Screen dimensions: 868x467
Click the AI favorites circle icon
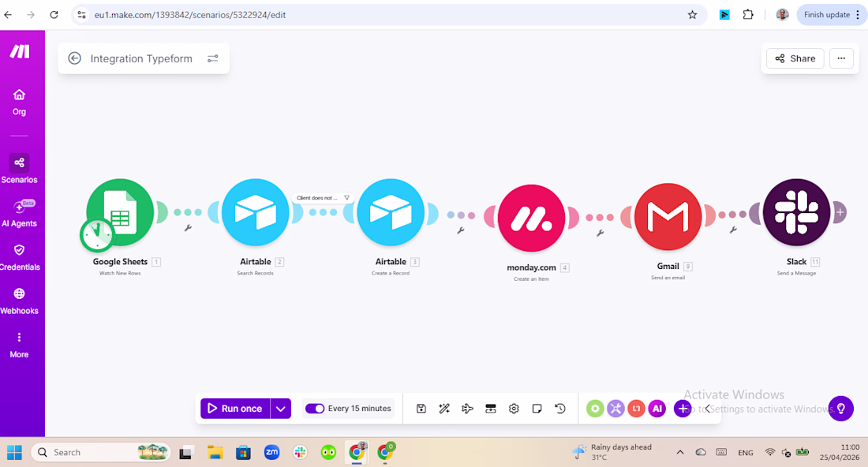(657, 409)
